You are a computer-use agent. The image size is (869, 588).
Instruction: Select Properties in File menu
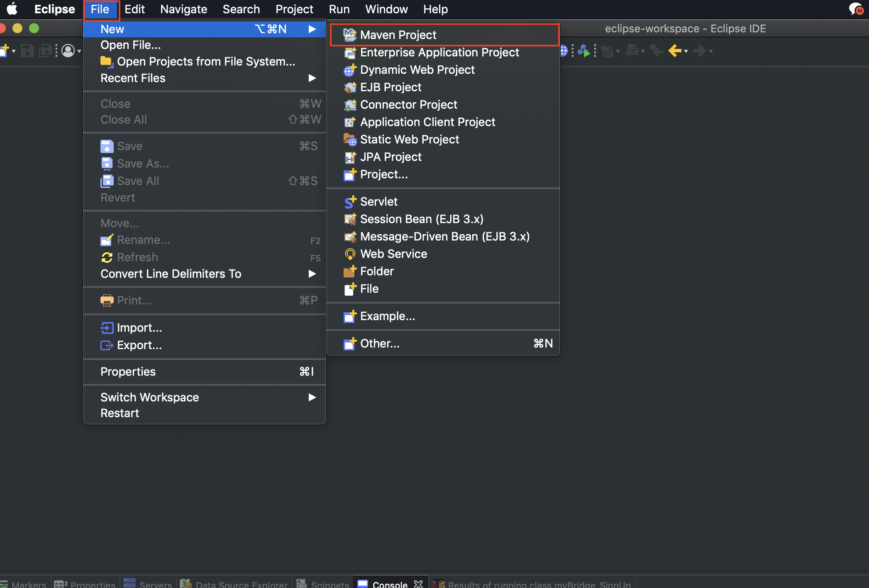coord(205,372)
